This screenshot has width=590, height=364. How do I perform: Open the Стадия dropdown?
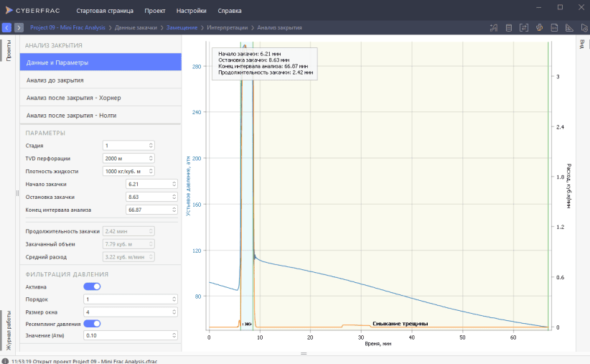coord(128,145)
